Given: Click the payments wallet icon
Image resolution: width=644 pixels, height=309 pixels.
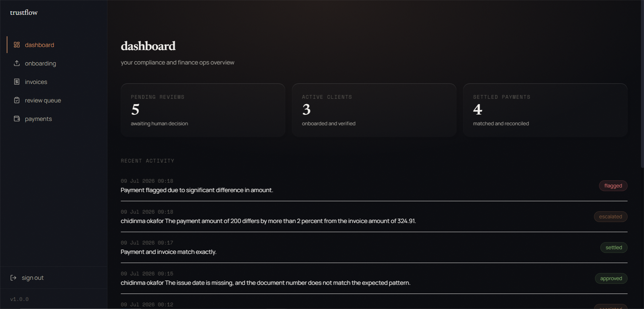Looking at the screenshot, I should 17,119.
